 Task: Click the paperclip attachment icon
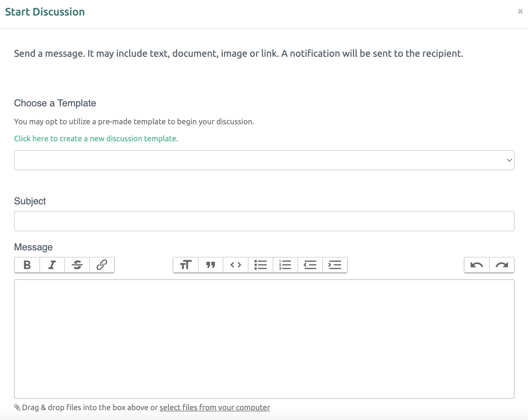click(x=17, y=407)
